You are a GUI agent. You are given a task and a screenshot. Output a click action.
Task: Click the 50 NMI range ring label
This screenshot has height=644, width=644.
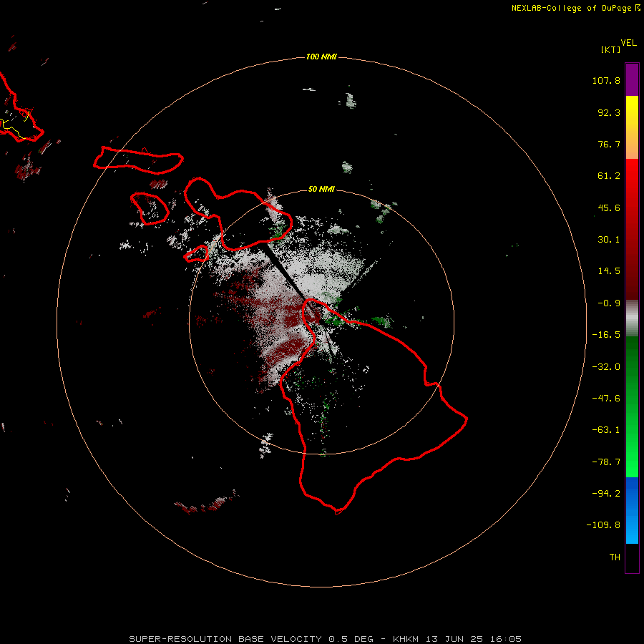tap(321, 189)
